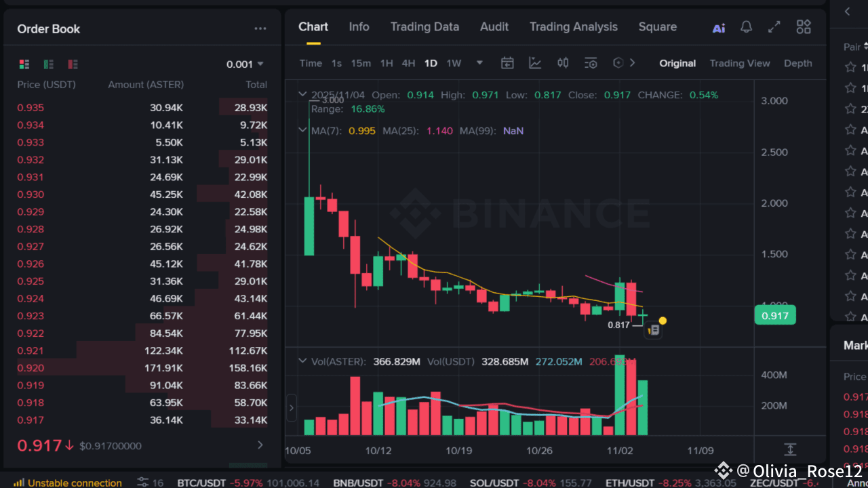Open the Order Book three-dot more menu
The height and width of the screenshot is (488, 868).
coord(260,28)
